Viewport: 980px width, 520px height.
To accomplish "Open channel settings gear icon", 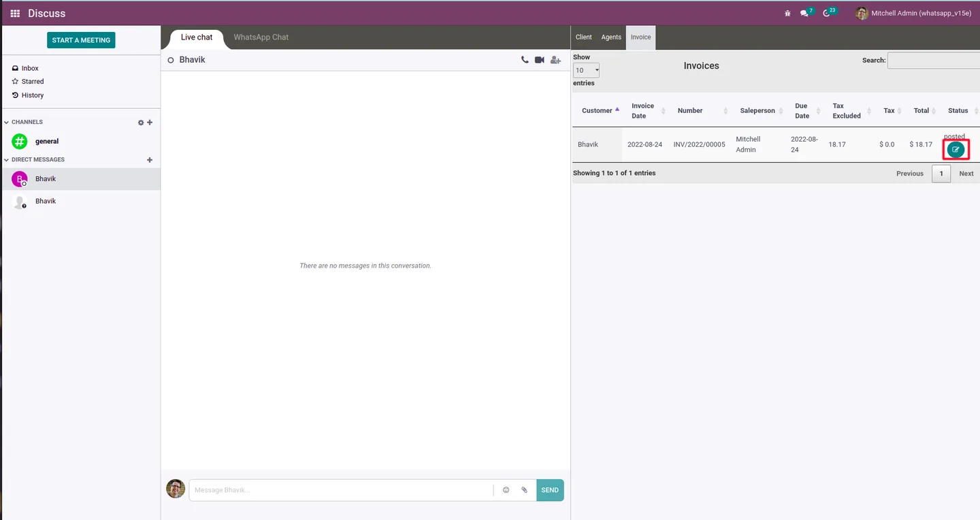I will click(141, 123).
